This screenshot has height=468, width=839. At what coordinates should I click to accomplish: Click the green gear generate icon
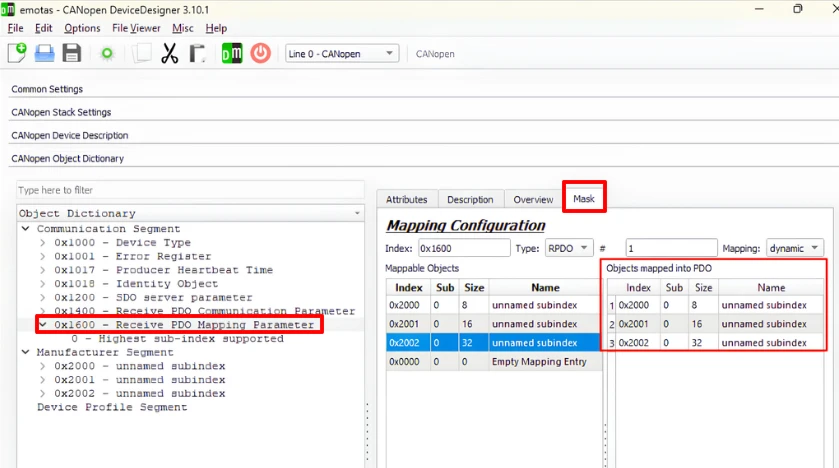pyautogui.click(x=108, y=53)
